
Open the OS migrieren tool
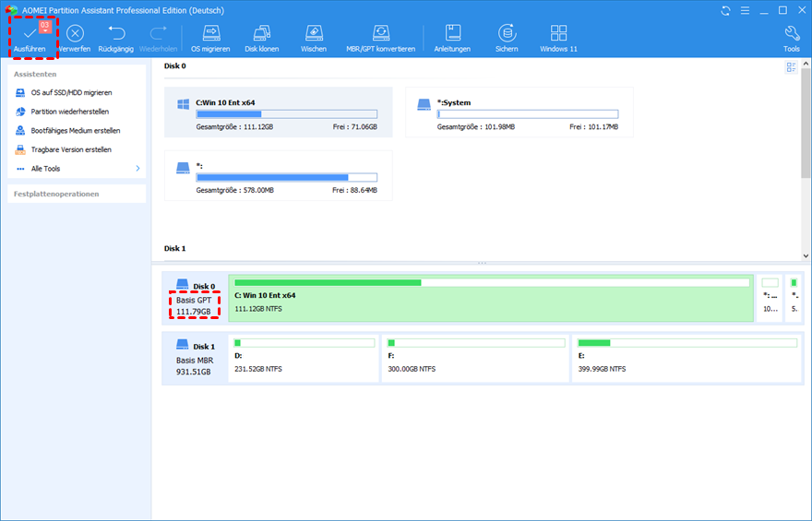click(x=210, y=39)
